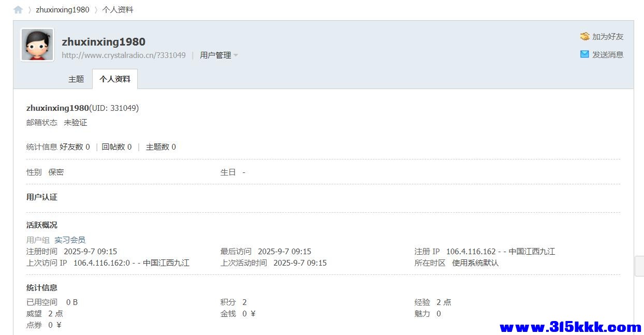This screenshot has height=335, width=644.
Task: Open the 用户管理 dropdown menu
Action: coord(215,55)
